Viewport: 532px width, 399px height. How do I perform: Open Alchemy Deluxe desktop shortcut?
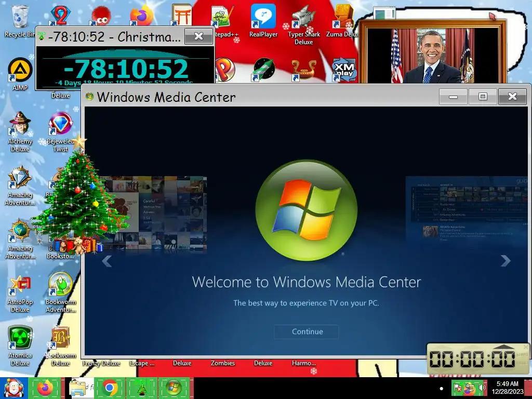[20, 131]
